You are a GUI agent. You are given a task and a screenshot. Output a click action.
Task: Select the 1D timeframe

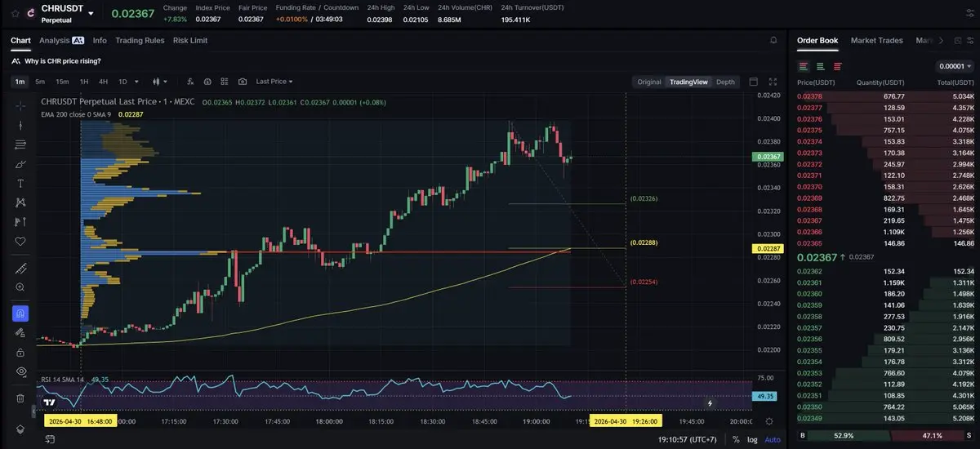coord(123,82)
